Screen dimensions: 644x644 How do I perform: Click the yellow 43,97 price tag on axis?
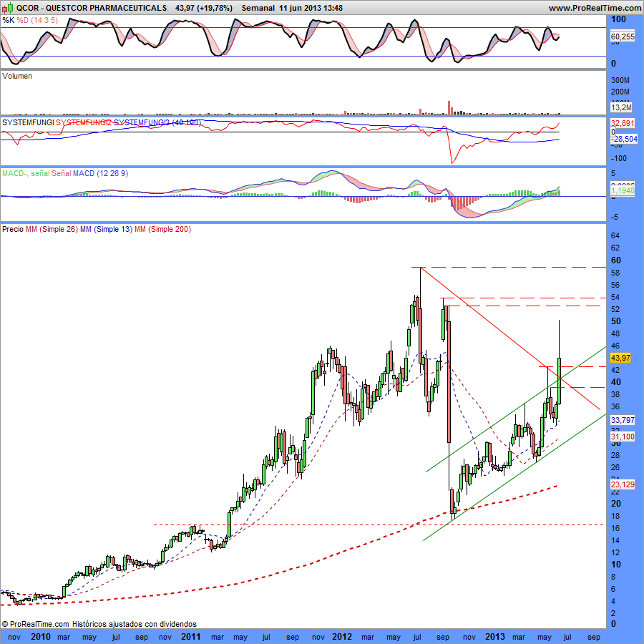[x=620, y=358]
